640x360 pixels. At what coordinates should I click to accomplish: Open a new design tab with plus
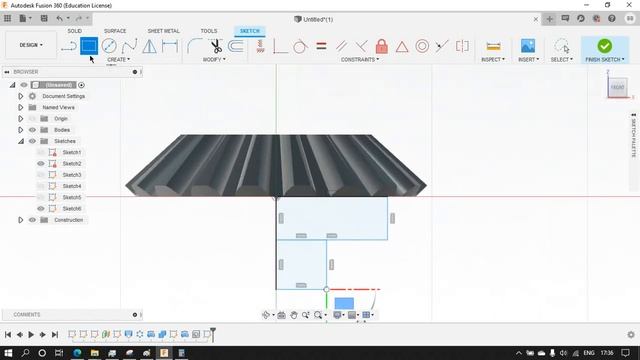549,19
